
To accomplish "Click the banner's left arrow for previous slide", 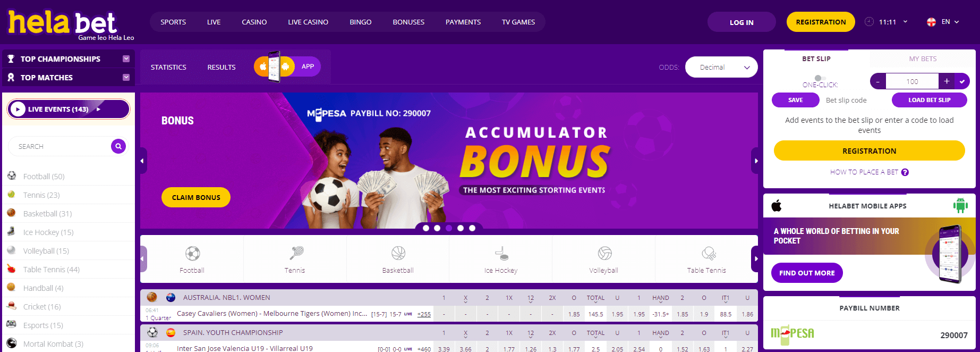I will tap(142, 161).
